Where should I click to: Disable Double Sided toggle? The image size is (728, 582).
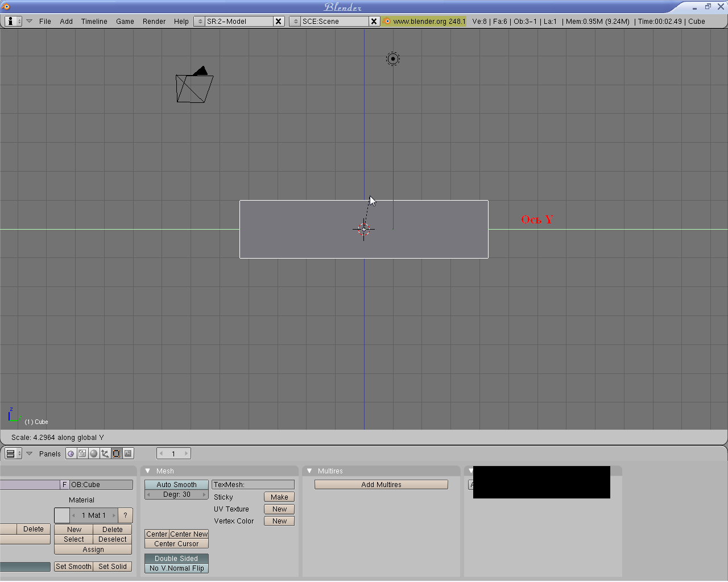176,559
